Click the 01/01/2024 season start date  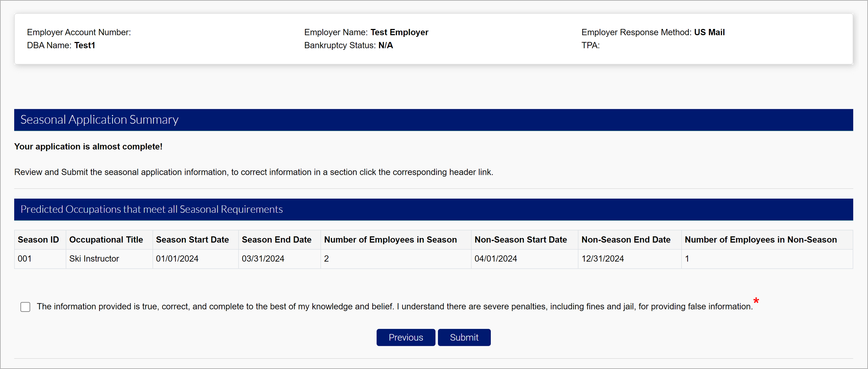177,259
